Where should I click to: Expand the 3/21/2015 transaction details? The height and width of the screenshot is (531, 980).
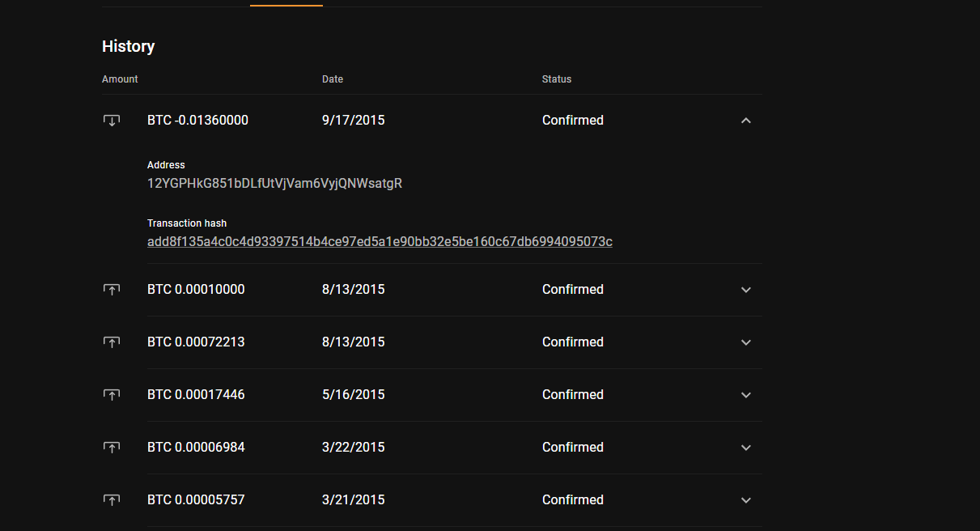coord(746,500)
